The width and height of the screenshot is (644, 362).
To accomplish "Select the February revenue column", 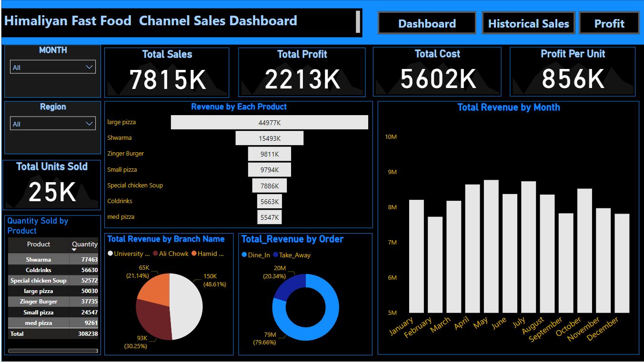I will (x=435, y=264).
